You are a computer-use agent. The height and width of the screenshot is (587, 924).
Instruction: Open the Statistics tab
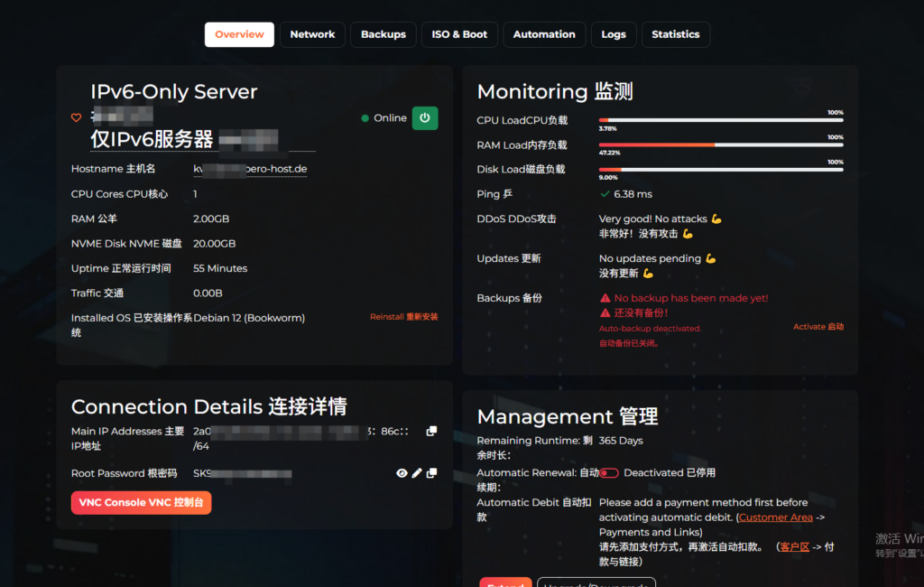point(676,34)
